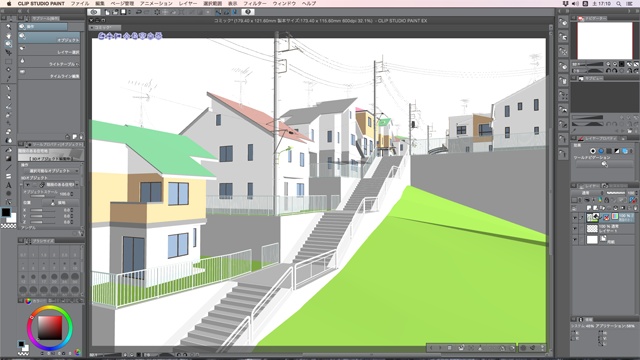The image size is (640, 360).
Task: Open the レイヤー menu
Action: pos(188,3)
